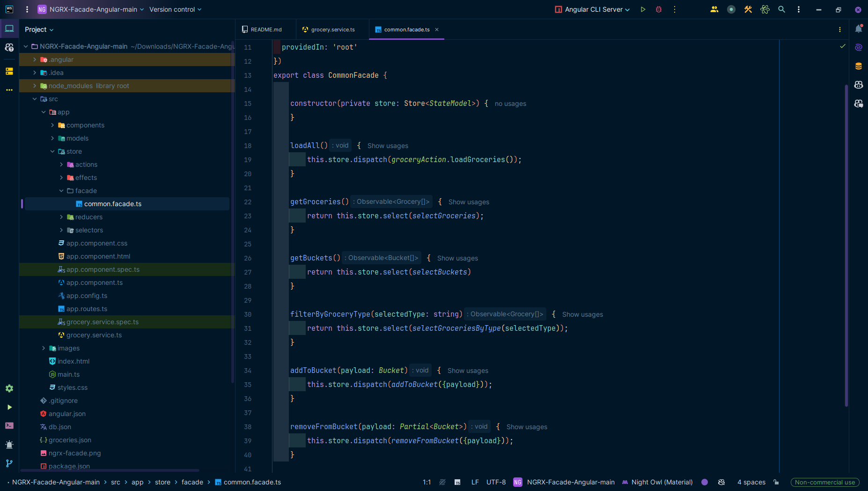Start debugging with the bug icon
The width and height of the screenshot is (868, 491).
659,9
